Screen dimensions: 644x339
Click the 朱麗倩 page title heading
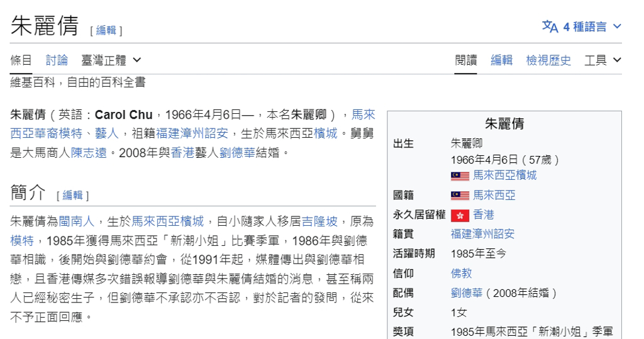[45, 26]
